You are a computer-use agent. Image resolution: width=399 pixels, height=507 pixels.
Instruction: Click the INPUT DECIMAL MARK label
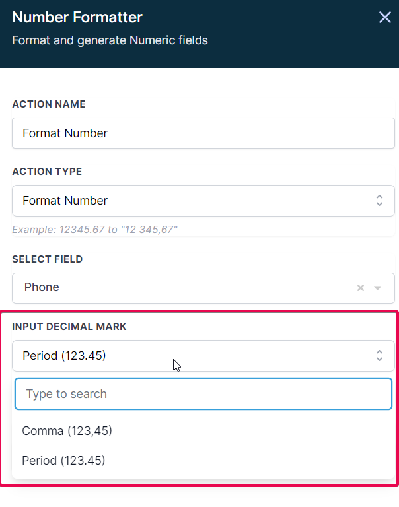(69, 327)
